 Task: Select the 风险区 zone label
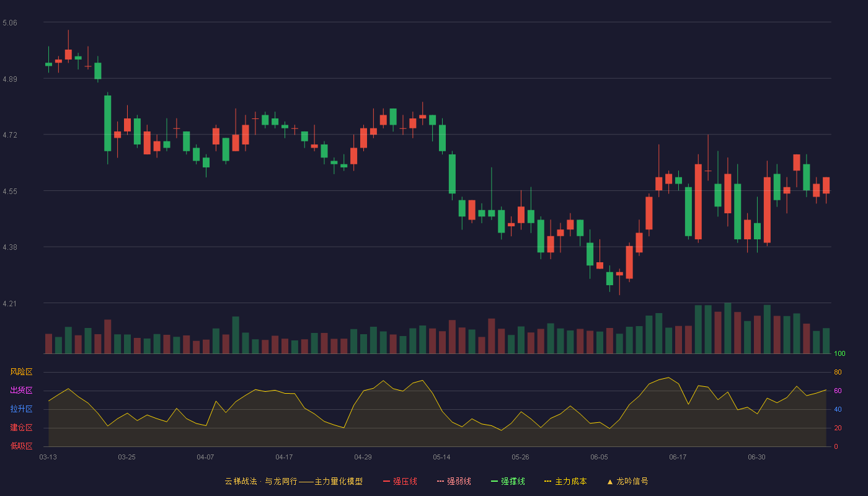[x=21, y=372]
